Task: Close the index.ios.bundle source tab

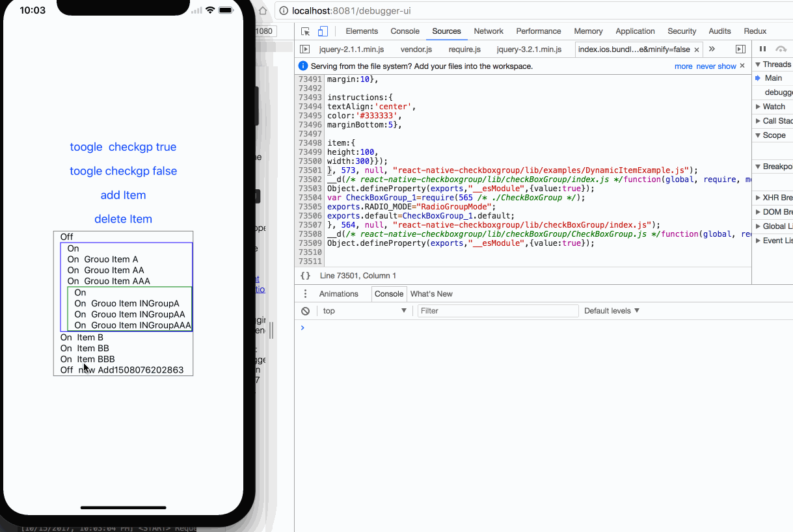Action: point(697,49)
